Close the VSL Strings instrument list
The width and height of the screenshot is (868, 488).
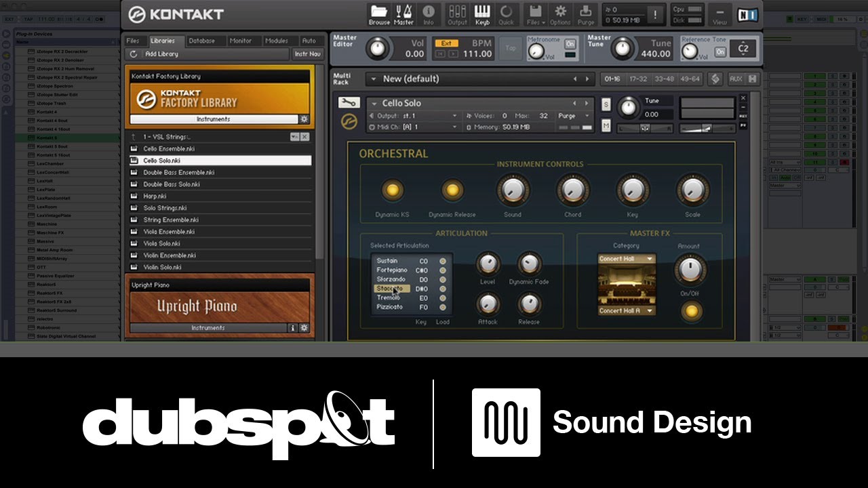pyautogui.click(x=304, y=137)
